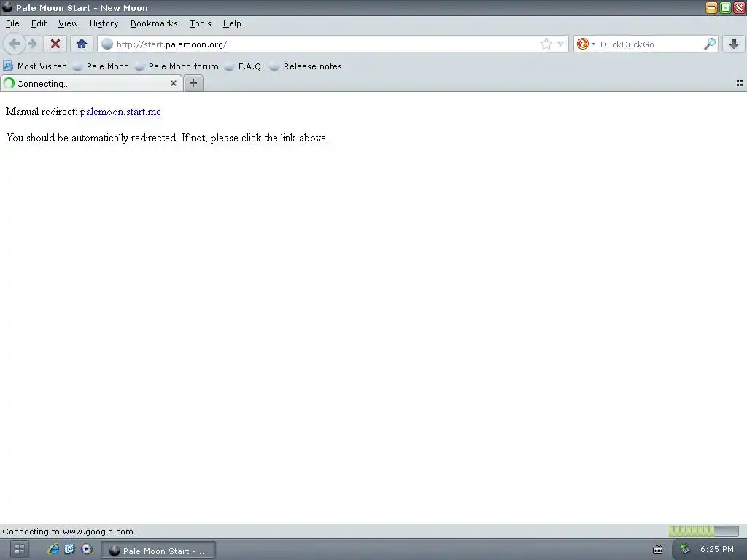Click the page loading progress bar
This screenshot has width=747, height=560.
pyautogui.click(x=704, y=531)
